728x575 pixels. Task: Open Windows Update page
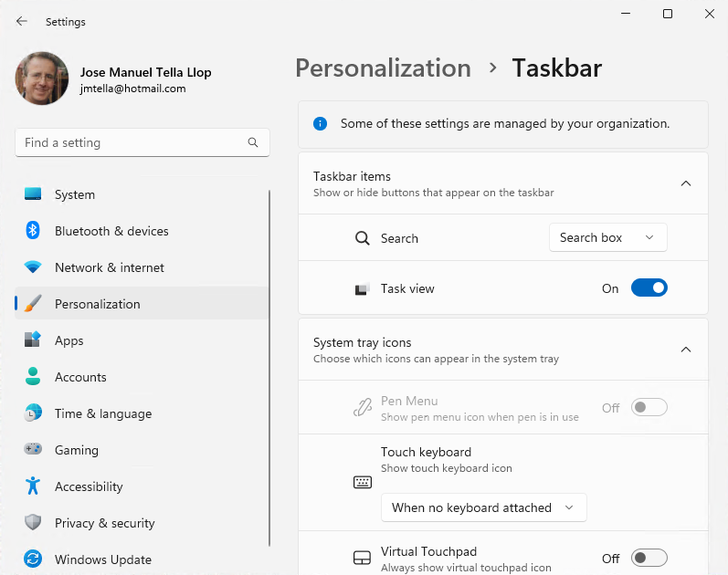point(142,559)
